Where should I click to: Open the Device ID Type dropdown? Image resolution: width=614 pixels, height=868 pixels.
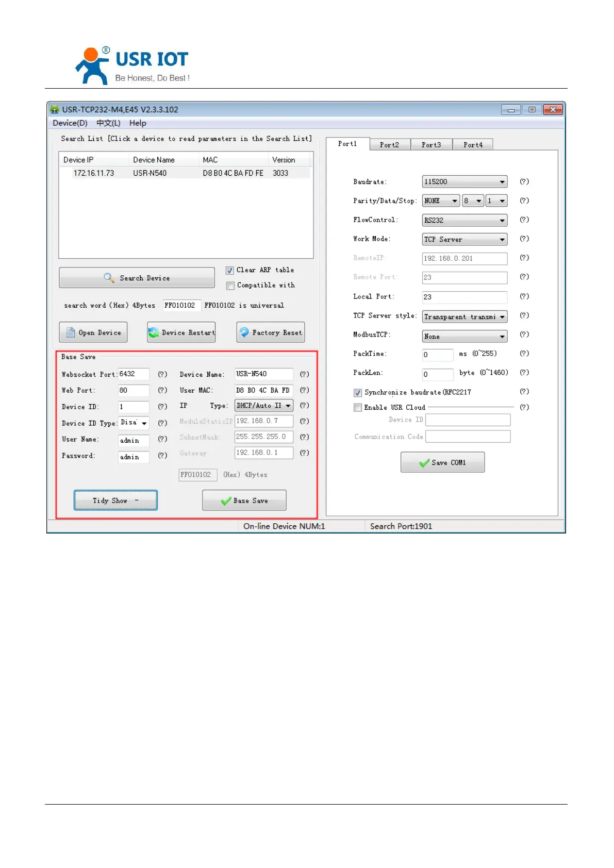point(134,423)
